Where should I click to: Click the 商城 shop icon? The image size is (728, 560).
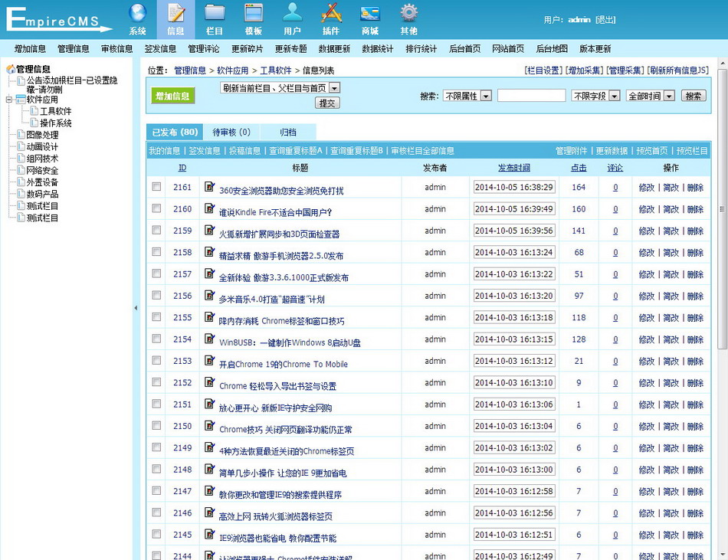(370, 18)
